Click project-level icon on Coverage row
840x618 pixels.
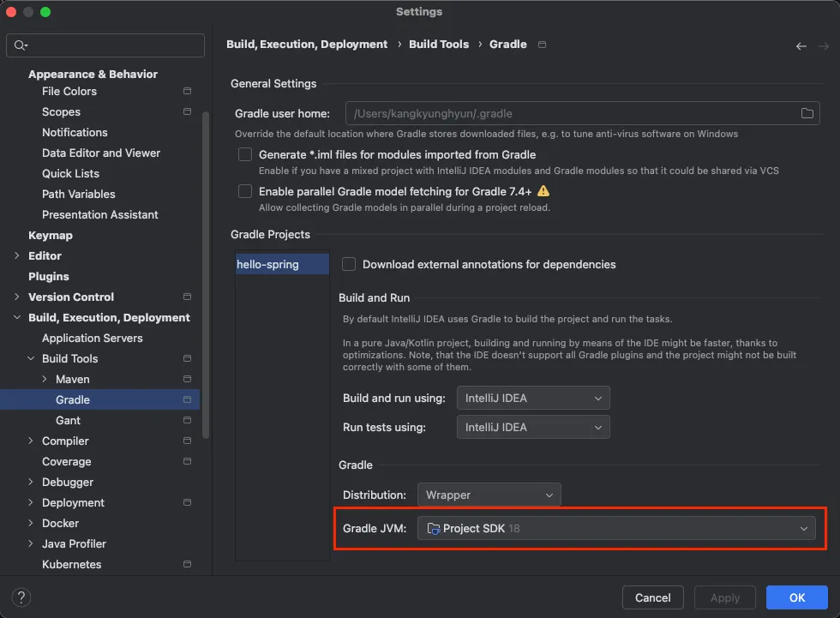187,461
